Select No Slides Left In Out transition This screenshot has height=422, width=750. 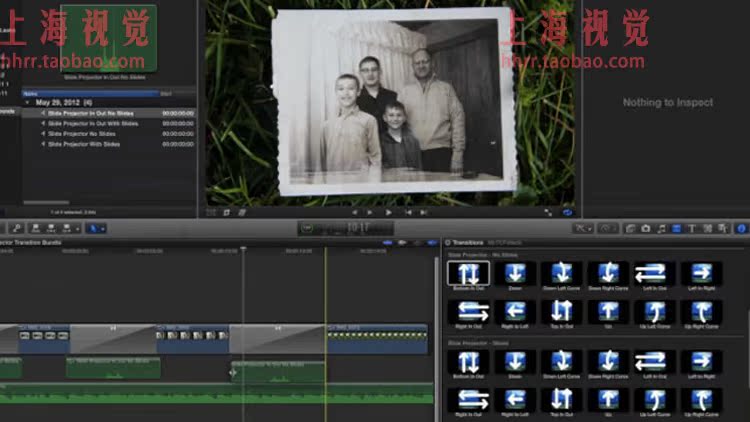655,276
